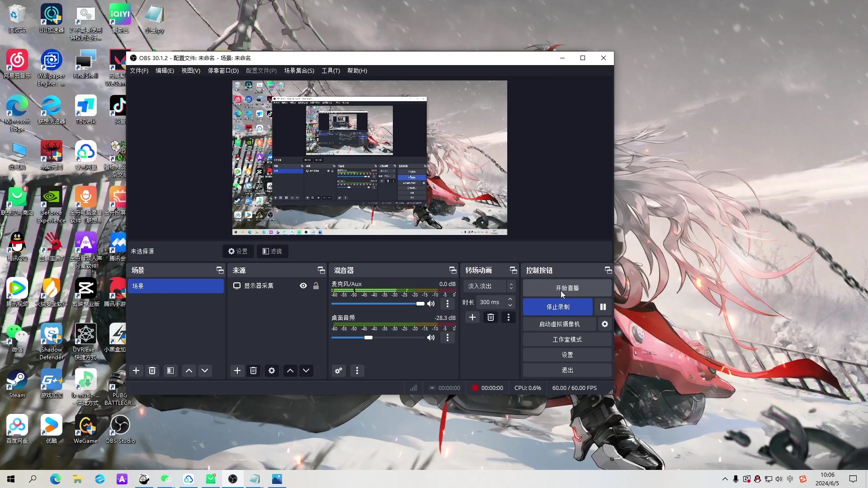
Task: Add a new source with the plus icon
Action: pos(237,371)
